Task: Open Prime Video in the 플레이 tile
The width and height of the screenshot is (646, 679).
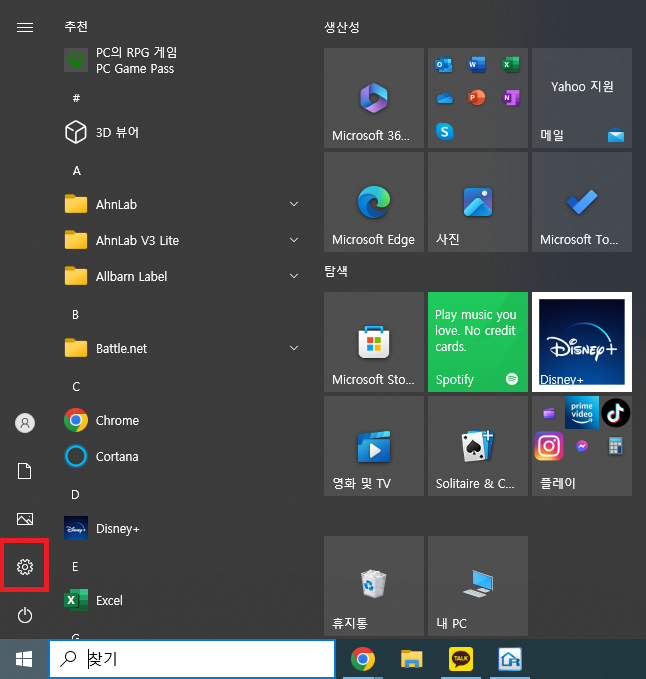Action: pyautogui.click(x=581, y=413)
